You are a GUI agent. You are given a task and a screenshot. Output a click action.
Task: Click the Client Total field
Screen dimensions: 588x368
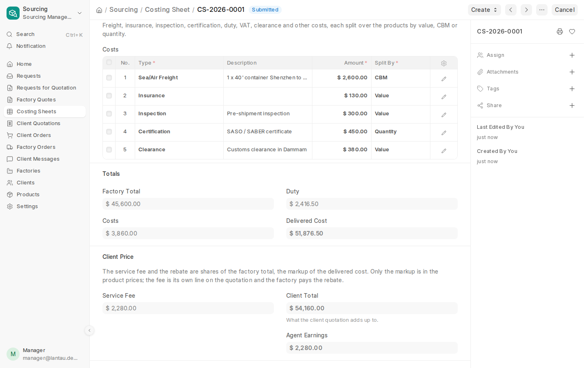tap(372, 308)
